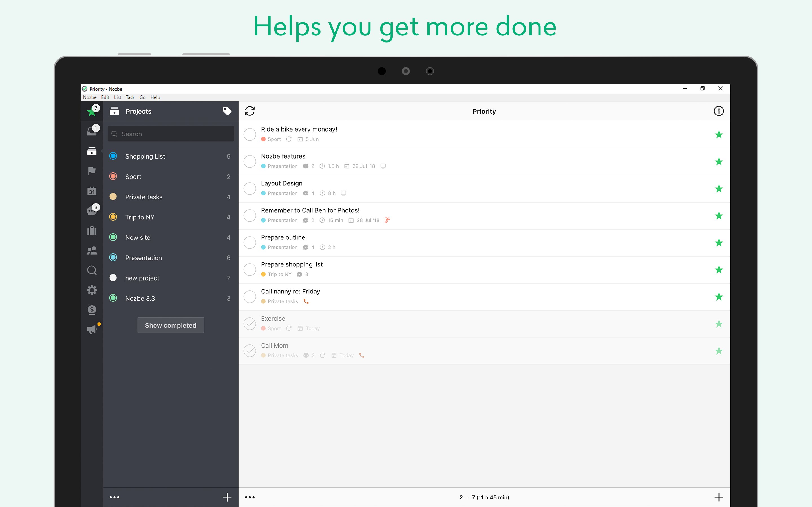
Task: Open the three-dot menu below projects list
Action: [114, 497]
